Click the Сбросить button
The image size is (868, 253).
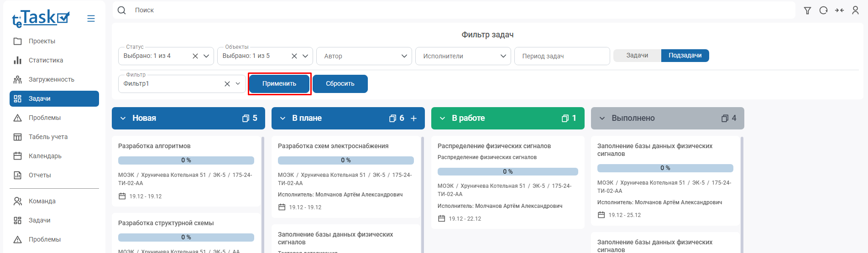tap(340, 84)
